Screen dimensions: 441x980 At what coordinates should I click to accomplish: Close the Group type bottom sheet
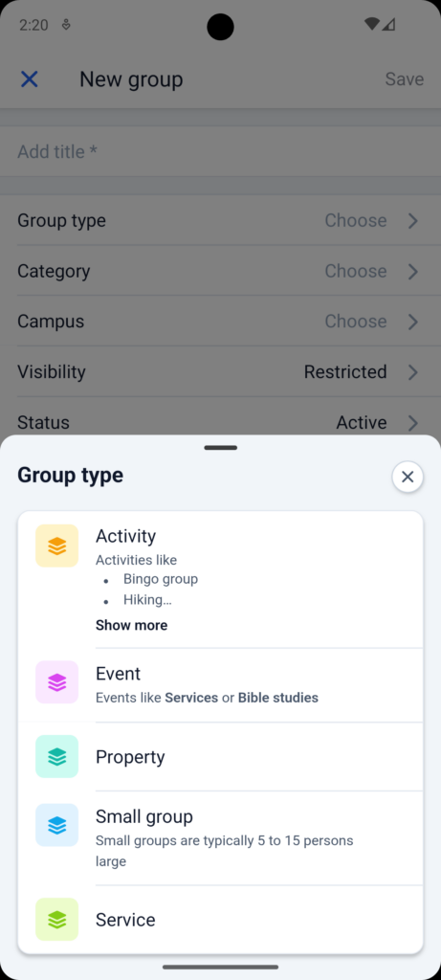(408, 477)
